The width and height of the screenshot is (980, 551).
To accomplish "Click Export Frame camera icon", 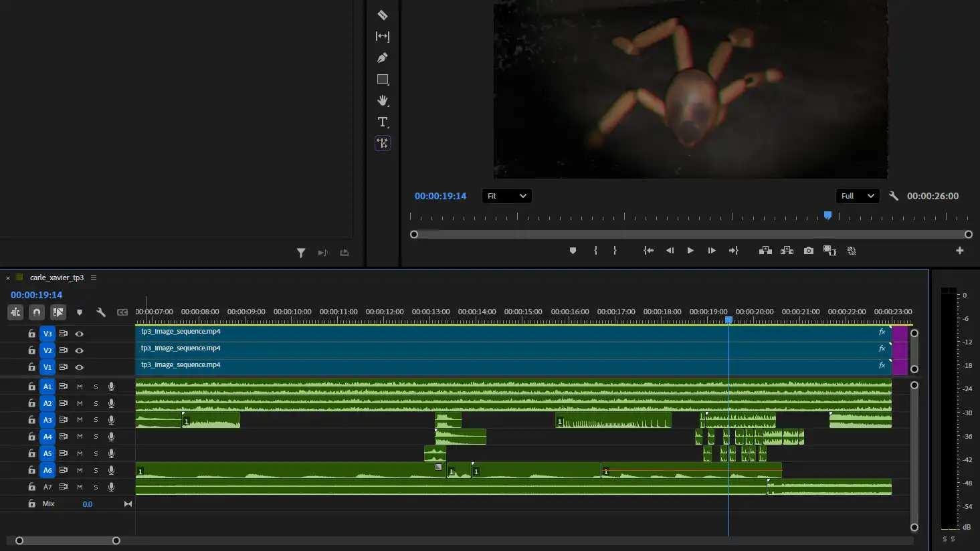I will pos(809,251).
